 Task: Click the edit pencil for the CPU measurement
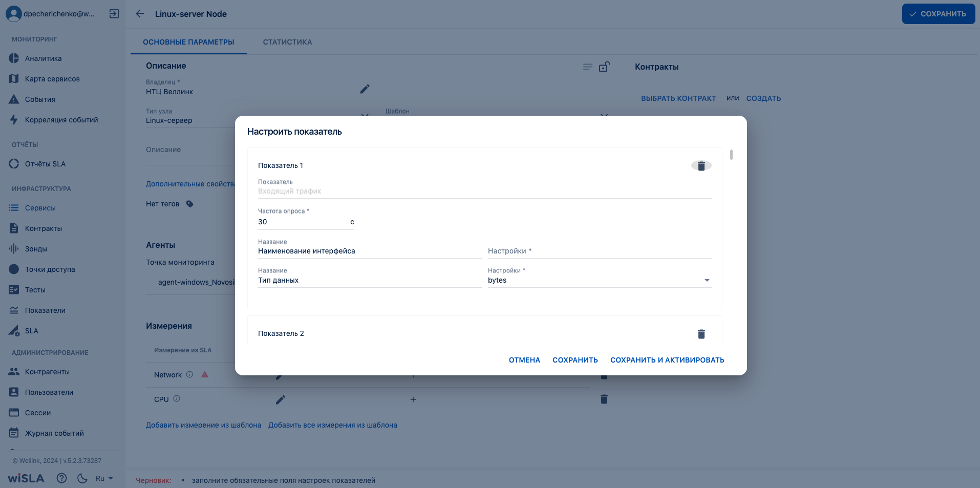pos(280,399)
